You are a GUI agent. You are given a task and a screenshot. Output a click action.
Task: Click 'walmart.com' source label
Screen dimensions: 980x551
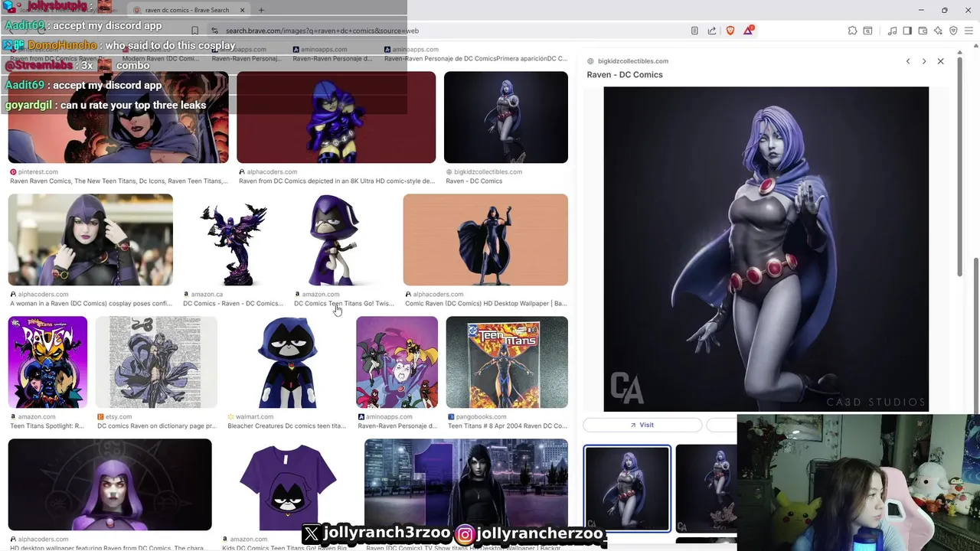pos(254,417)
